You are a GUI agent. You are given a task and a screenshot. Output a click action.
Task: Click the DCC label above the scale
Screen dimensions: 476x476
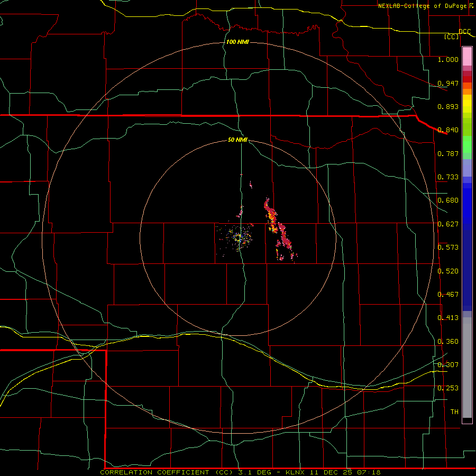(465, 31)
